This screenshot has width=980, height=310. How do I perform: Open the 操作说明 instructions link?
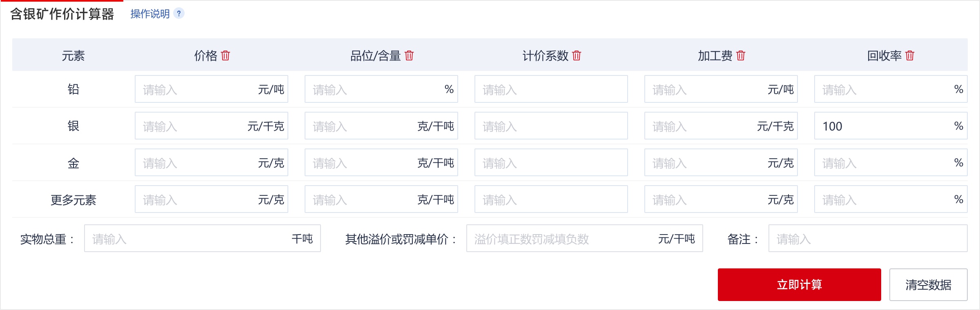(x=150, y=14)
